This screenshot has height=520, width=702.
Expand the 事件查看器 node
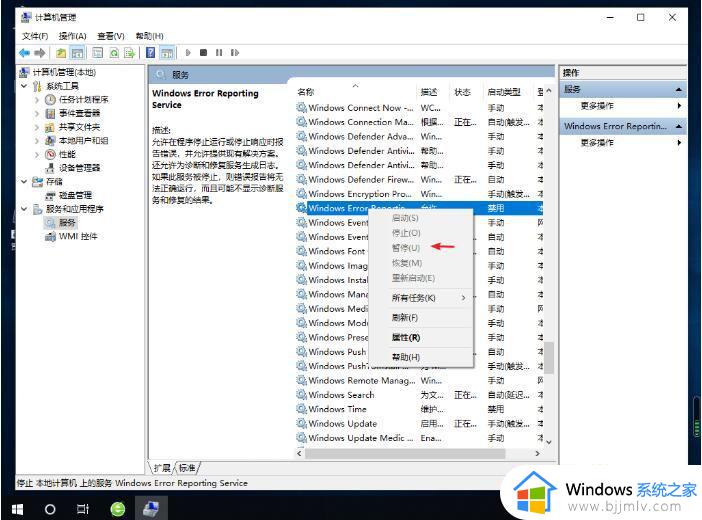[x=37, y=113]
